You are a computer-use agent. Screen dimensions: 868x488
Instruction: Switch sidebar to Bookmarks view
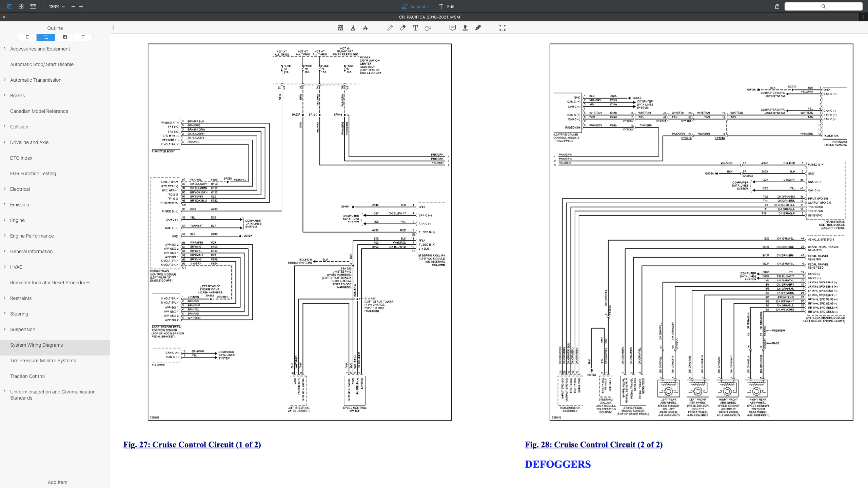click(27, 37)
